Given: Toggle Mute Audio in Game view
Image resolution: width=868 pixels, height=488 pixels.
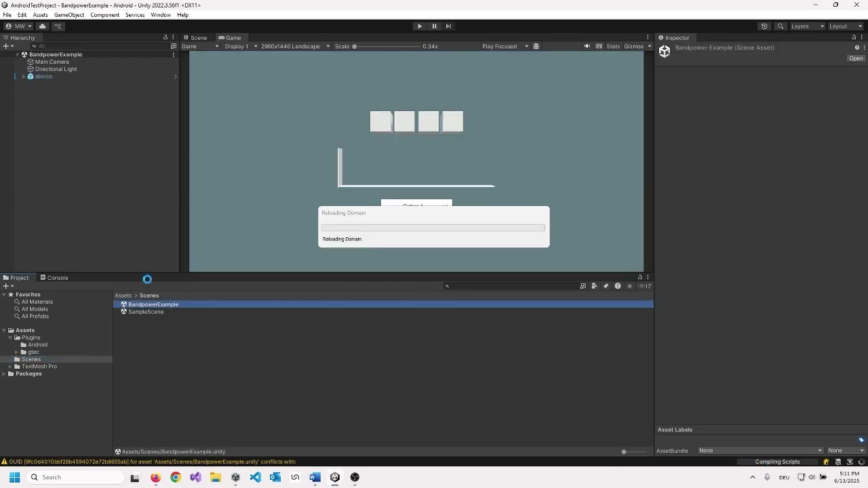Looking at the screenshot, I should (587, 47).
